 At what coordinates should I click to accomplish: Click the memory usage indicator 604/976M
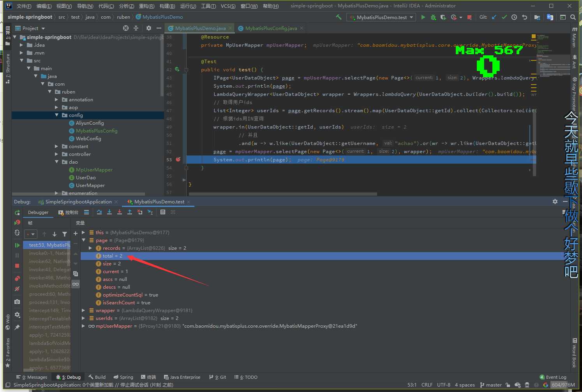pos(563,385)
